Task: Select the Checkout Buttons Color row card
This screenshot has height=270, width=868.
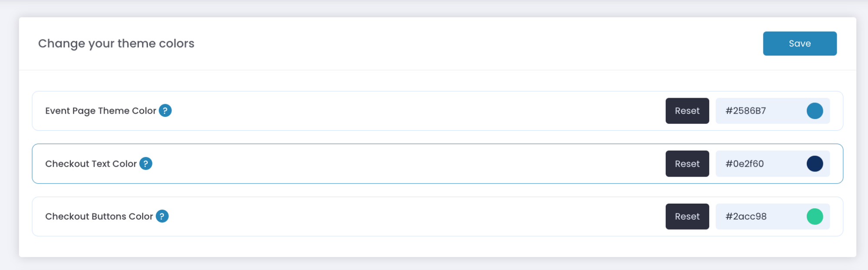Action: coord(437,217)
